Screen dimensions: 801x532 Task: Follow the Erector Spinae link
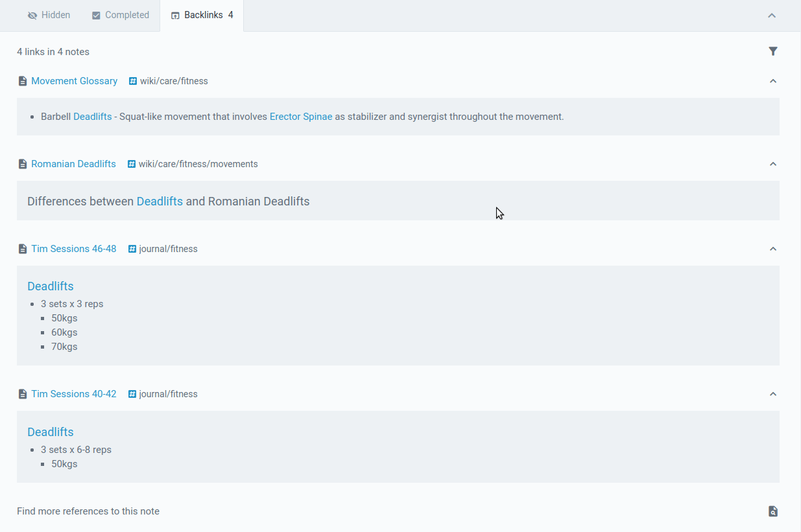click(x=301, y=117)
